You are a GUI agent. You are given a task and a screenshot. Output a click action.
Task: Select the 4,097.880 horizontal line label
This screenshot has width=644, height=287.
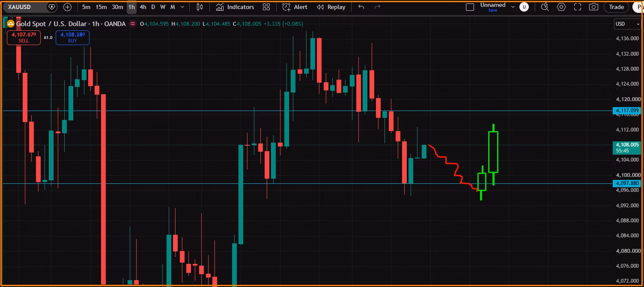627,183
